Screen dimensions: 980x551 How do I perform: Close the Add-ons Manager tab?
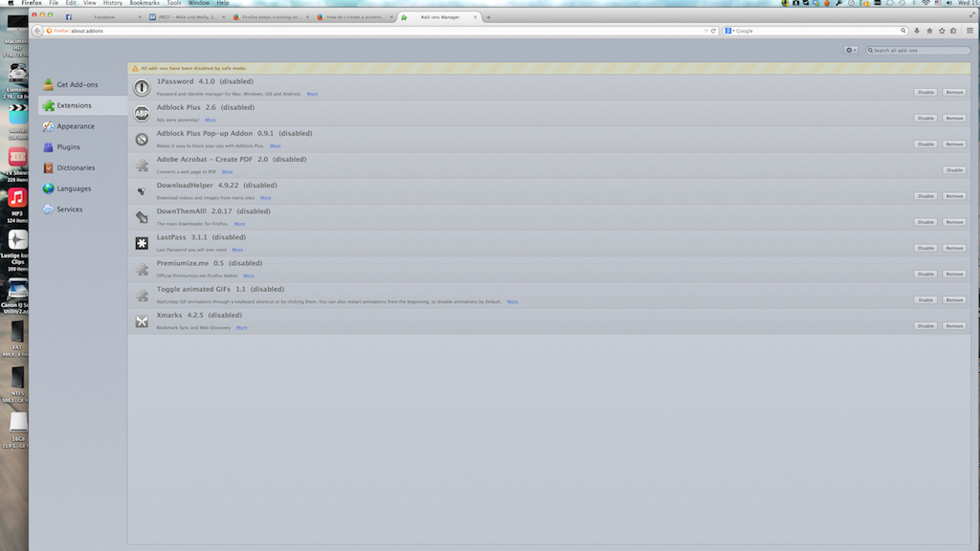(475, 17)
